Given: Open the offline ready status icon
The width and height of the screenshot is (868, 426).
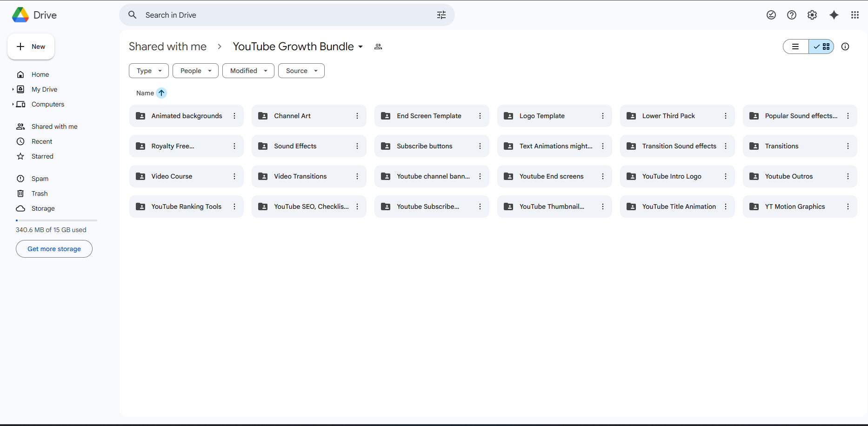Looking at the screenshot, I should (771, 15).
